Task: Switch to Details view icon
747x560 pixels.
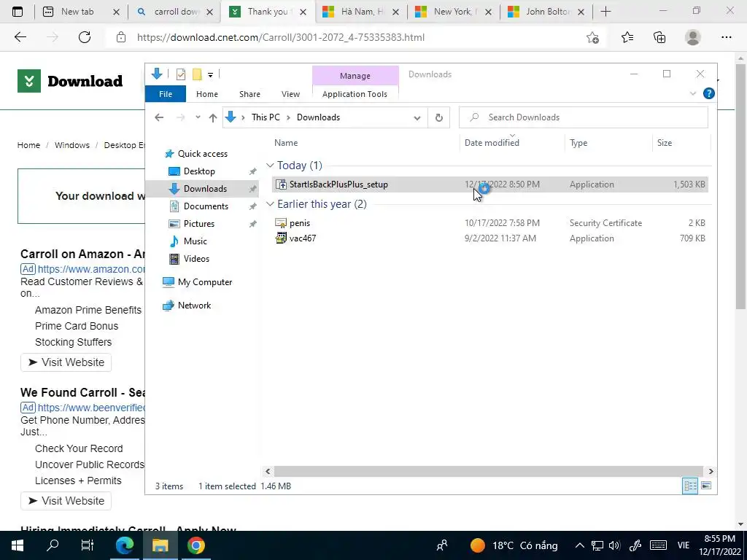Action: tap(690, 486)
